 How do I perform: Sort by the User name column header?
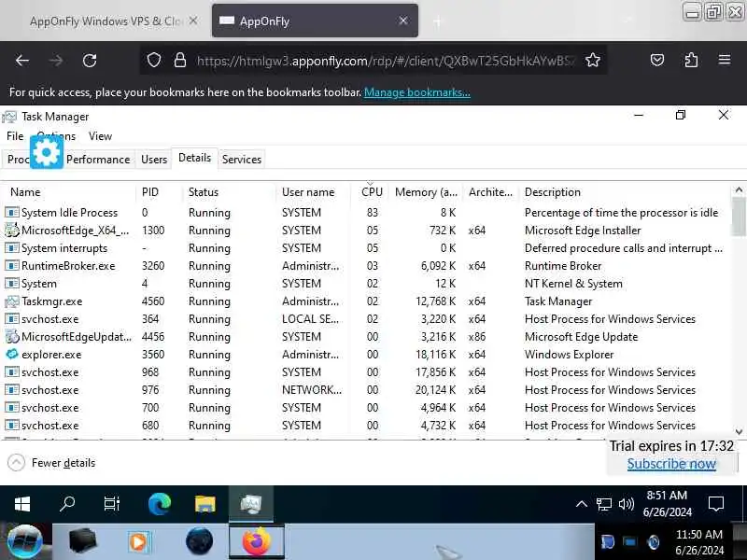point(313,192)
